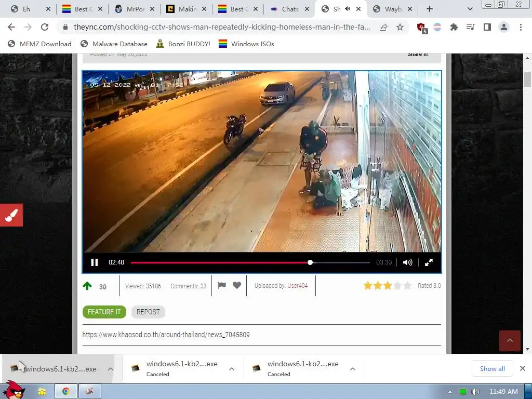Rate the video five stars
The image size is (532, 399).
tap(407, 286)
